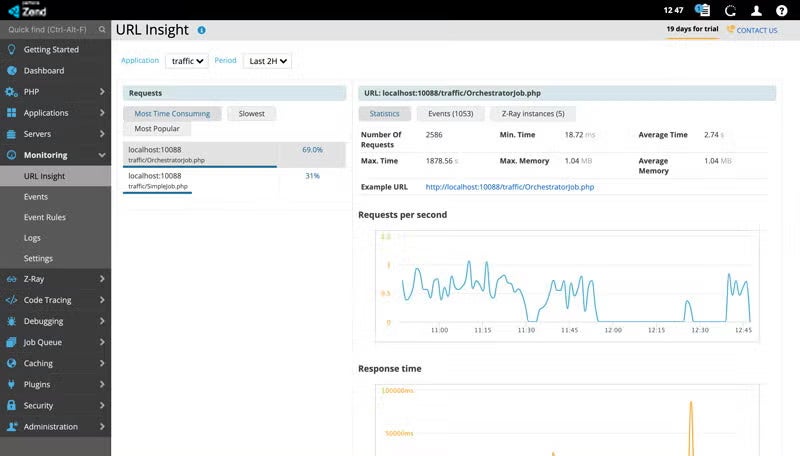This screenshot has width=800, height=456.
Task: Select the Most Time Consuming filter
Action: 172,114
